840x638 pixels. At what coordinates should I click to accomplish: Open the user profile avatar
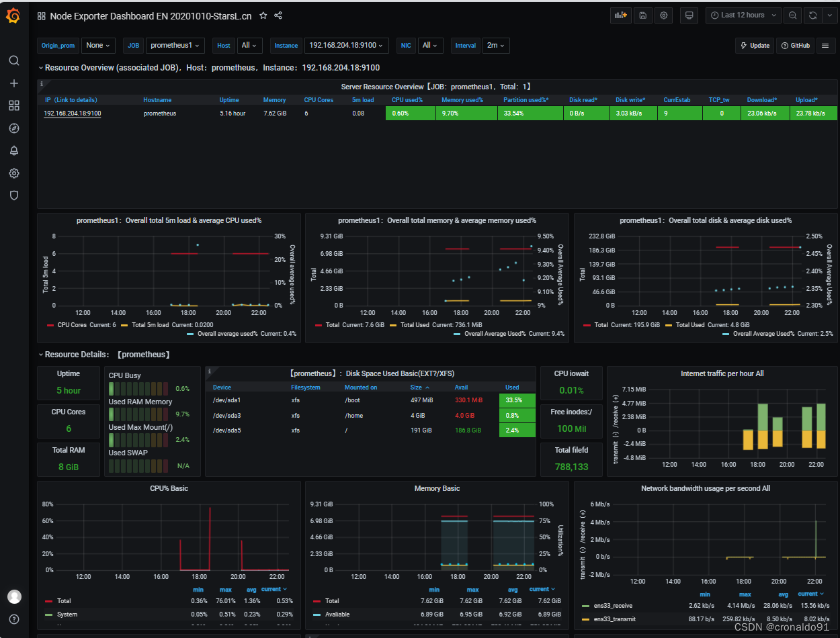pos(14,596)
